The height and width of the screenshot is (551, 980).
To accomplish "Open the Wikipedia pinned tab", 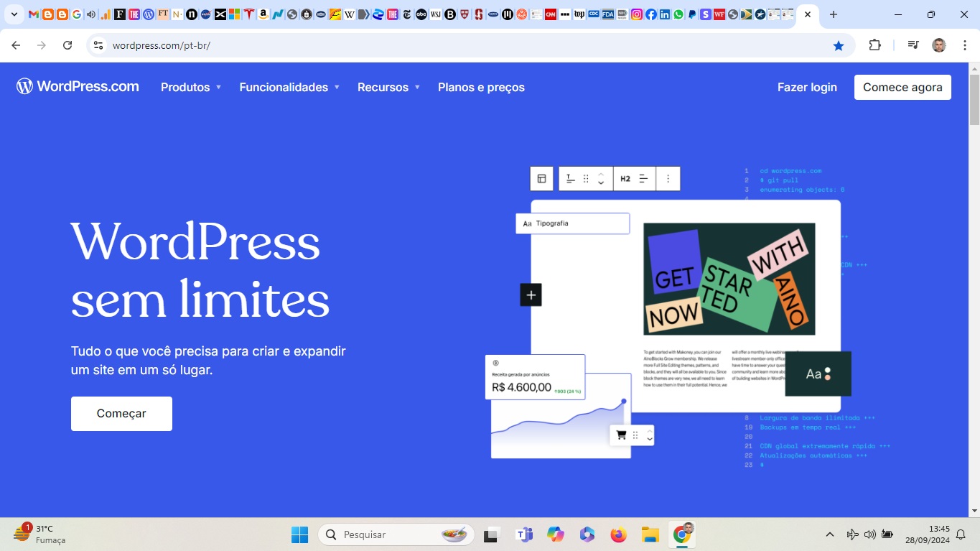I will coord(350,14).
